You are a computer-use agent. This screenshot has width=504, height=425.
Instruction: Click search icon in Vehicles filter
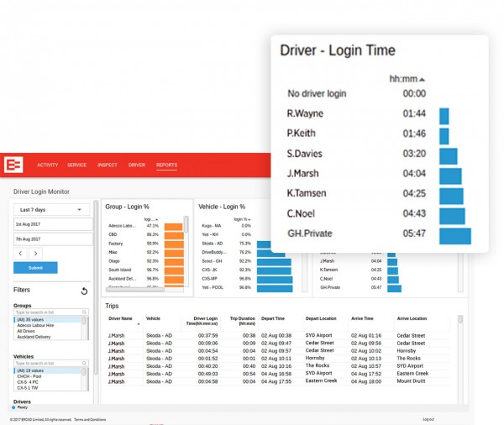click(83, 363)
